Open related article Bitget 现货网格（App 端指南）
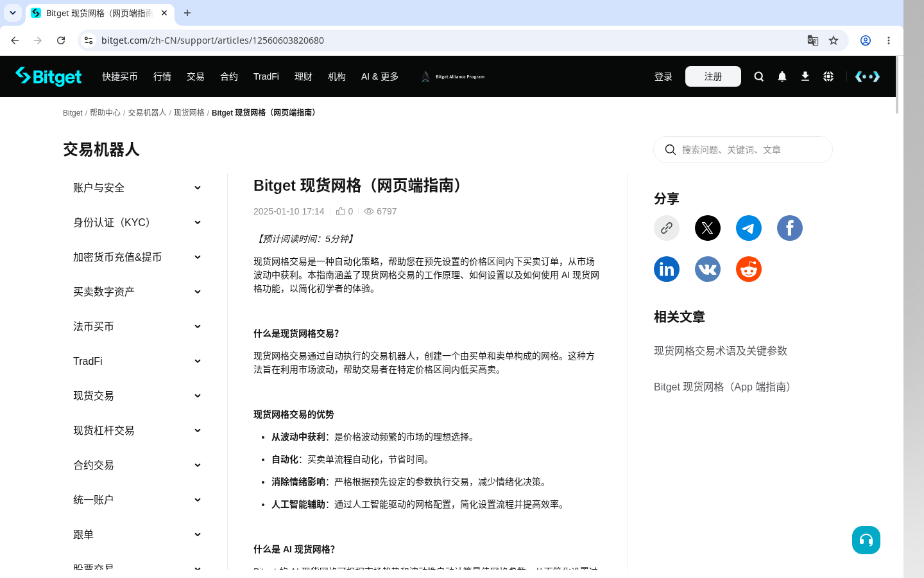 point(725,387)
